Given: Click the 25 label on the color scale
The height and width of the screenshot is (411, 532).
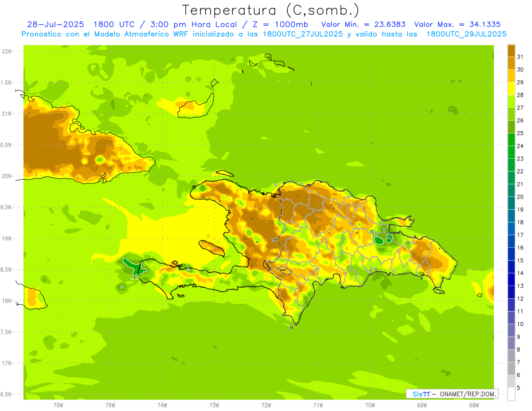Looking at the screenshot, I should pos(520,133).
